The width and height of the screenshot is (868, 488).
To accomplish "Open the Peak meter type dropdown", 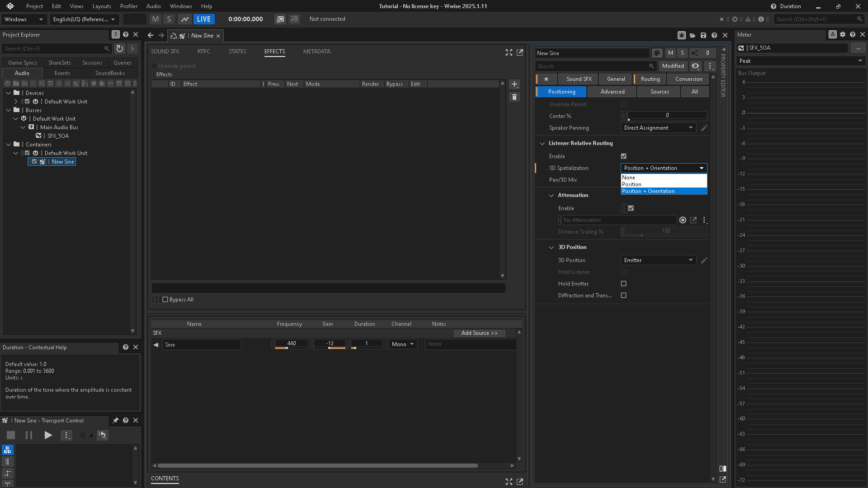I will click(801, 61).
